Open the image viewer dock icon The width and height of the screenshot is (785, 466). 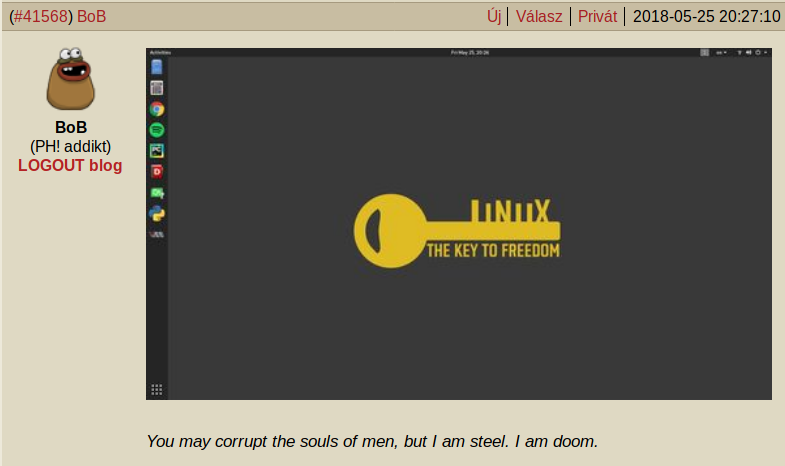coord(157,151)
